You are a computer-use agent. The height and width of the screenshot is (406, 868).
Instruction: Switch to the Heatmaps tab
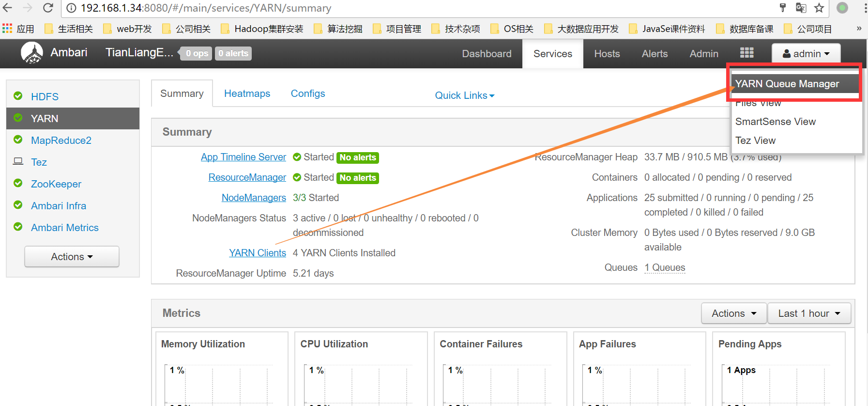[x=247, y=94]
